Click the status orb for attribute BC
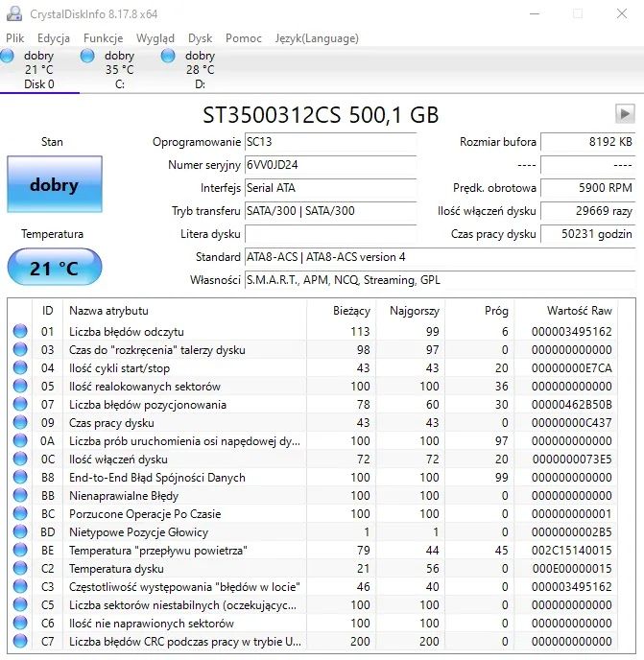The width and height of the screenshot is (644, 660). tap(20, 513)
